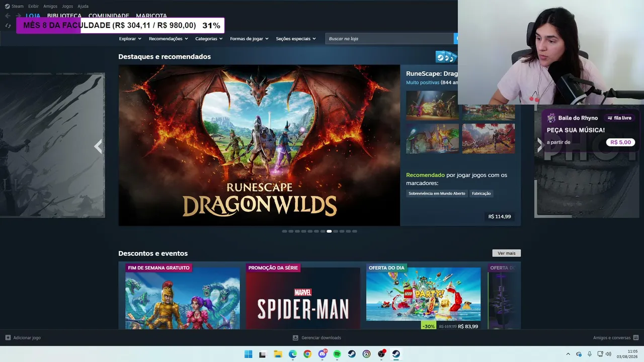The height and width of the screenshot is (362, 644).
Task: Open Amigos e conversas
Action: click(612, 338)
